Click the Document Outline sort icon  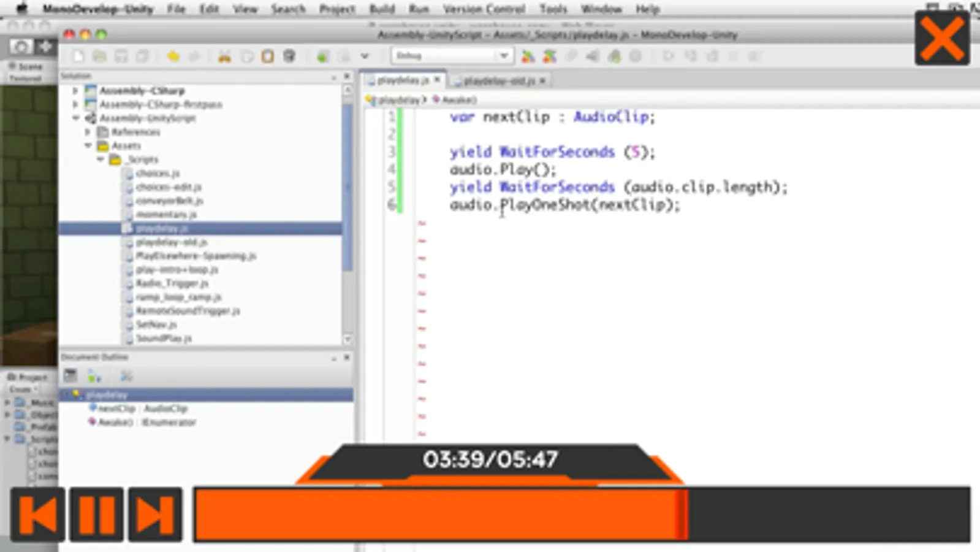(95, 376)
